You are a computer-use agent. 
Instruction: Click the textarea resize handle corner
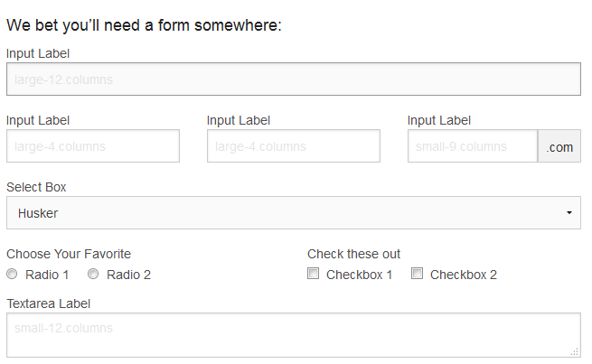pos(575,352)
